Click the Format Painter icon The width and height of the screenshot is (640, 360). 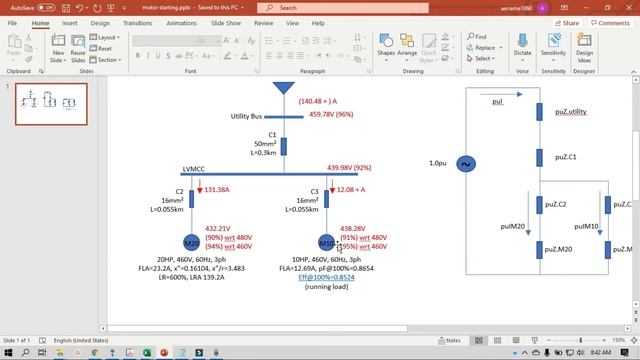[x=28, y=60]
